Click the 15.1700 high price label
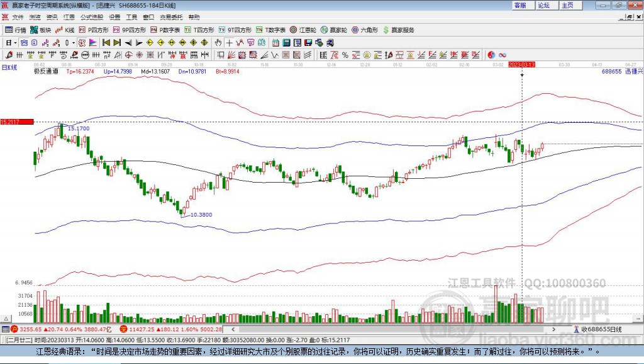Image resolution: width=644 pixels, height=364 pixels. click(79, 128)
